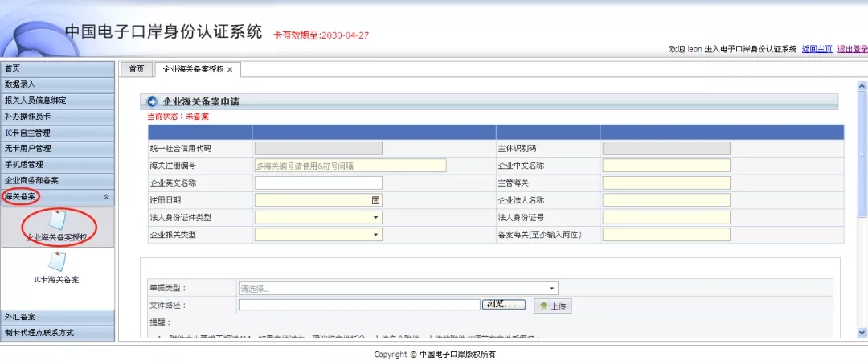Switch to the 首页 tab
Viewport: 868px width, 361px height.
137,69
